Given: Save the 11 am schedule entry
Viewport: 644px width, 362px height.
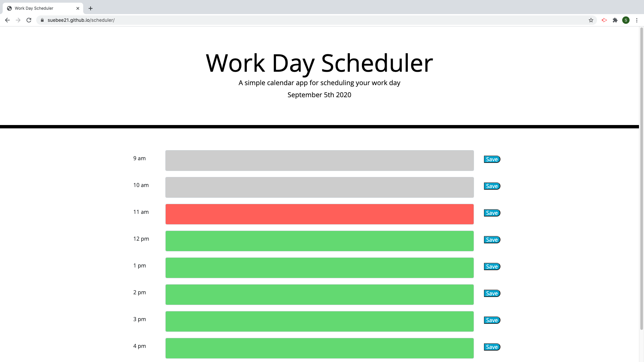Looking at the screenshot, I should pyautogui.click(x=492, y=213).
